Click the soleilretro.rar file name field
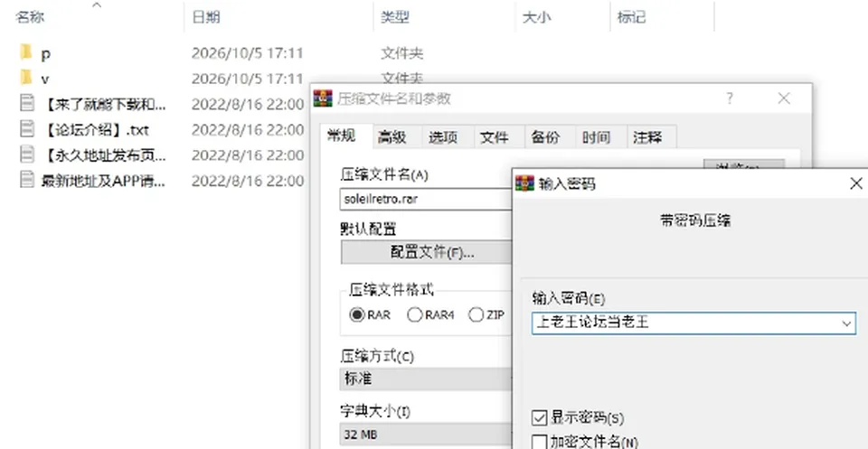 click(426, 199)
